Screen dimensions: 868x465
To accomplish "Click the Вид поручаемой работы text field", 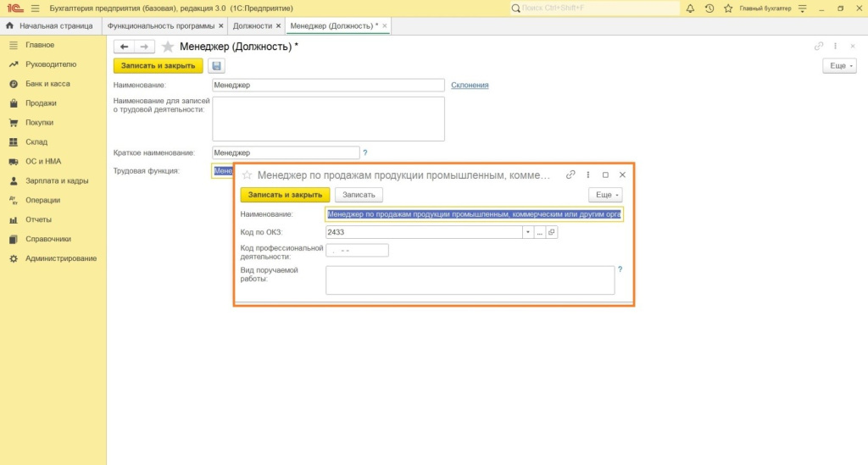I will [470, 280].
